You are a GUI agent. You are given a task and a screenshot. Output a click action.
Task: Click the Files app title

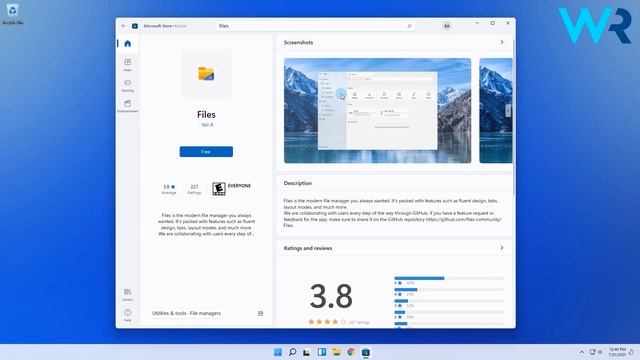point(206,115)
